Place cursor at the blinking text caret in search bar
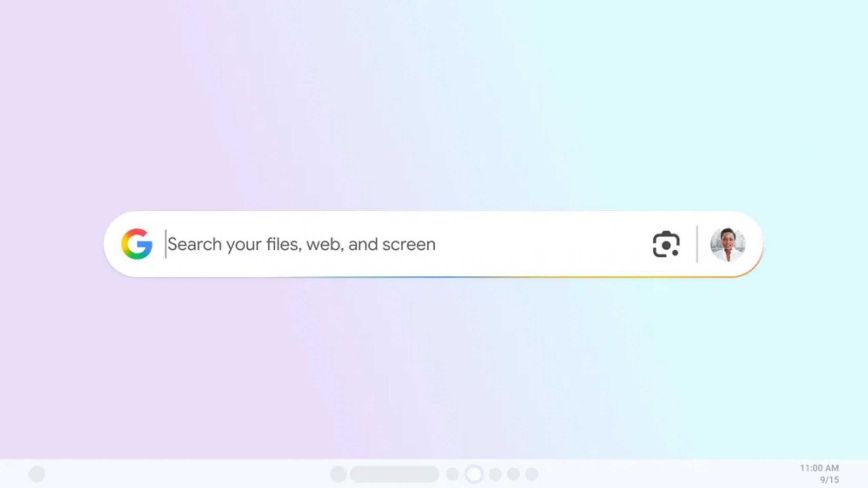Image resolution: width=868 pixels, height=488 pixels. pyautogui.click(x=165, y=244)
